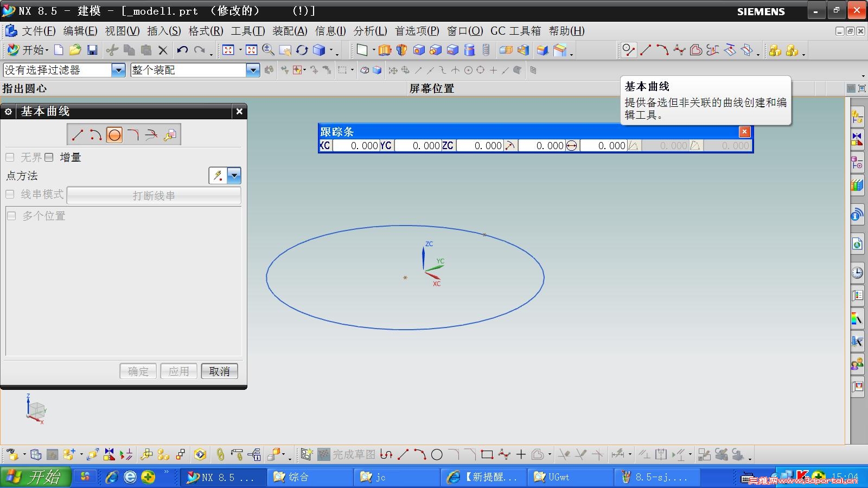
Task: Open the 插入(S) menu
Action: [x=164, y=31]
